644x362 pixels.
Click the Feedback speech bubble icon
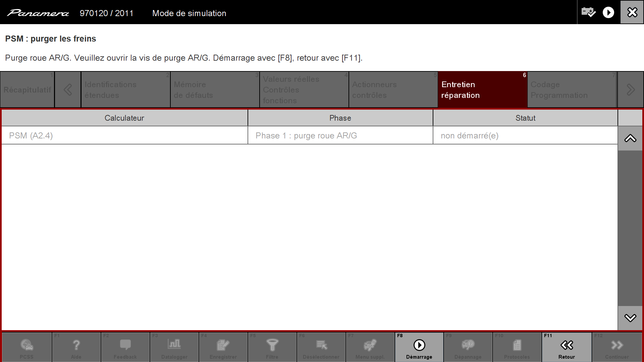pos(125,345)
